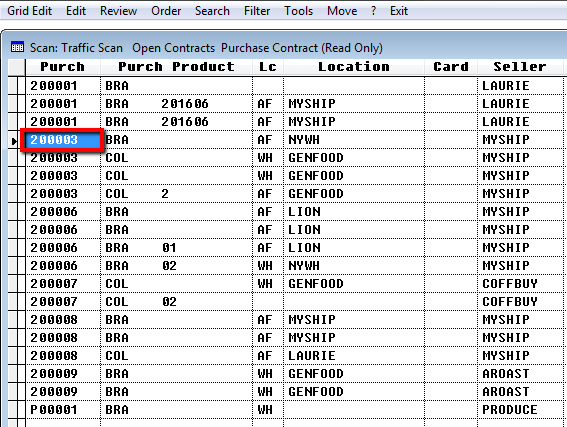
Task: Click purchase number P00001
Action: 63,410
